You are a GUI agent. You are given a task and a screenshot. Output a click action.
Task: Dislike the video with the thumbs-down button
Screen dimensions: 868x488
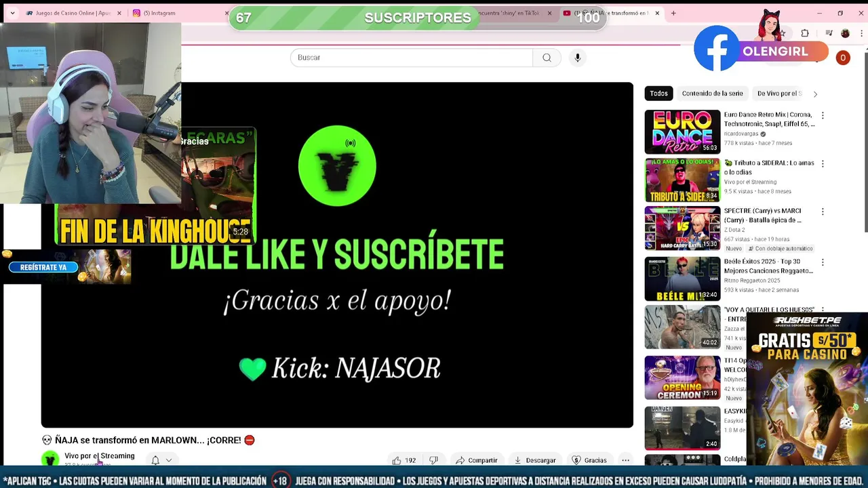(433, 460)
